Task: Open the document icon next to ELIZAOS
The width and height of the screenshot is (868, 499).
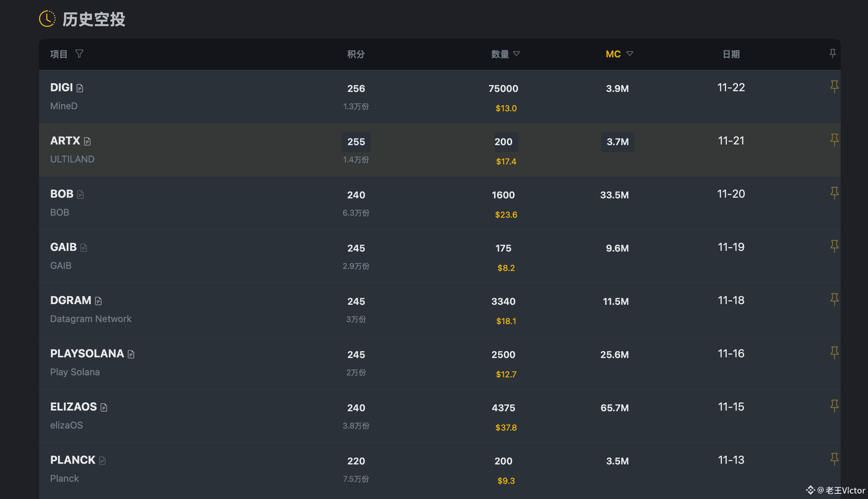Action: 104,408
